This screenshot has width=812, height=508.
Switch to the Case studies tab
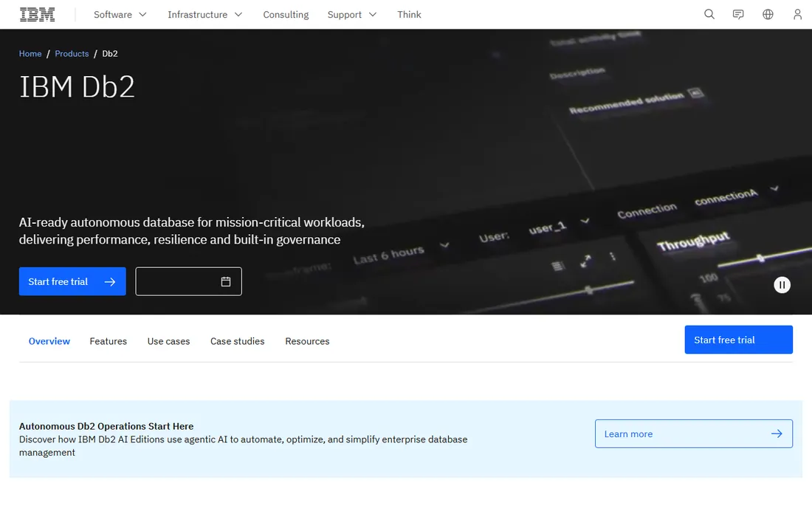[x=237, y=341]
